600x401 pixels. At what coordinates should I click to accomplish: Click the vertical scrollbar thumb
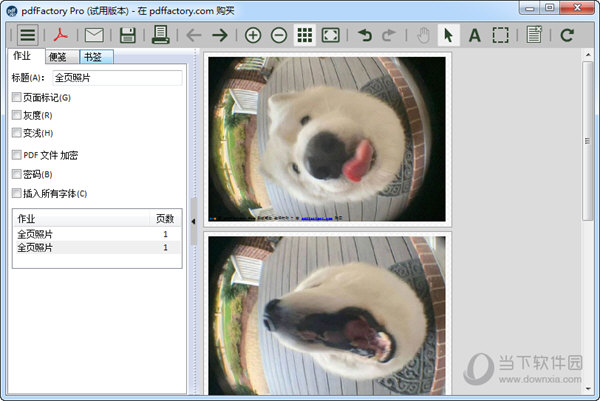click(587, 141)
